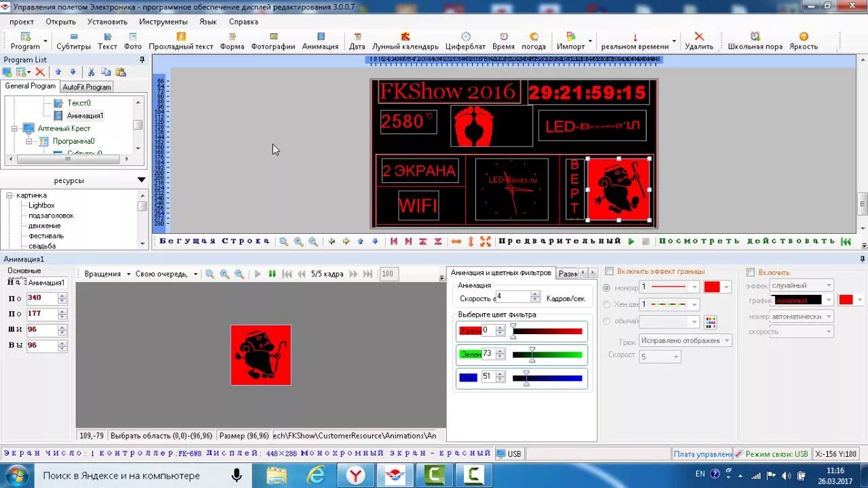This screenshot has height=488, width=868.
Task: Select the монохр border radio button
Action: pyautogui.click(x=608, y=287)
